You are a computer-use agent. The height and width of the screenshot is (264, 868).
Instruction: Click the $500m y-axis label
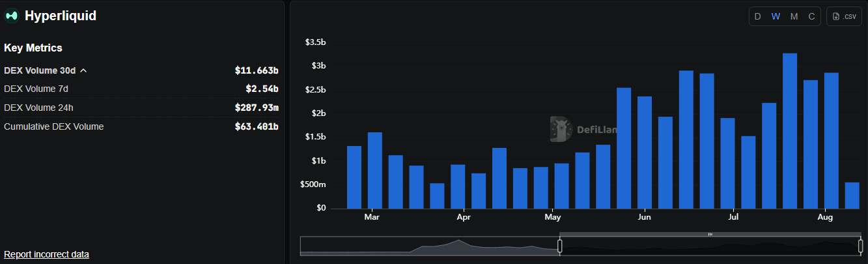314,184
